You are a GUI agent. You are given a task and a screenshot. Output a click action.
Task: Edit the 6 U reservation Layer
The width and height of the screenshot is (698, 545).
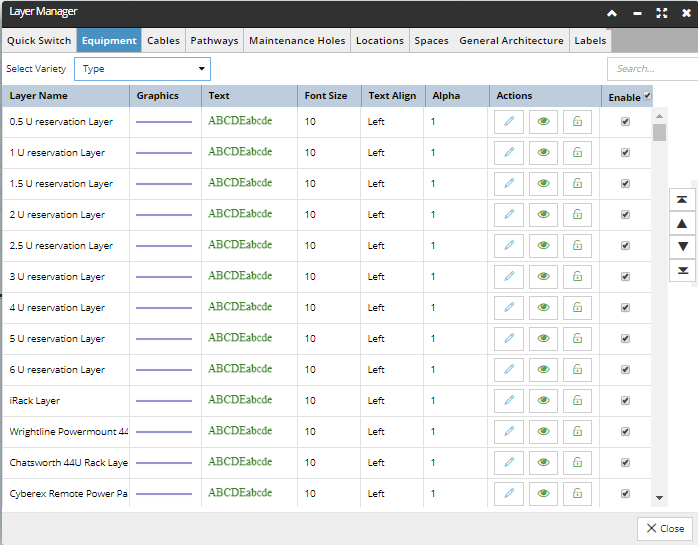click(509, 370)
